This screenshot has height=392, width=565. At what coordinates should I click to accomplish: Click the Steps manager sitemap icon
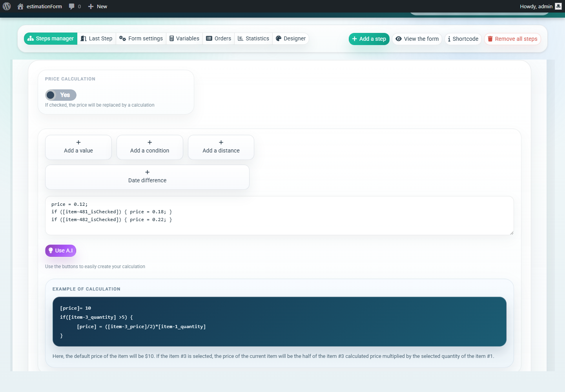[30, 38]
